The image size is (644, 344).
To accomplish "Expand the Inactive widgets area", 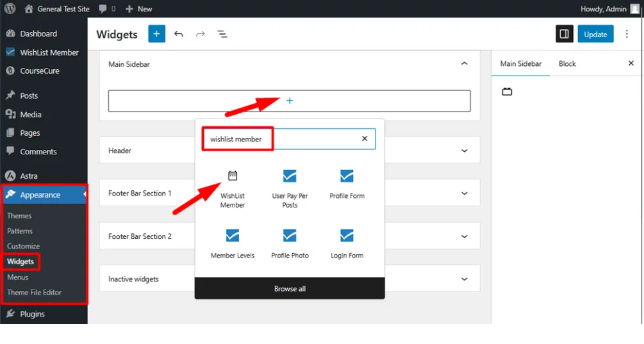I will coord(464,279).
